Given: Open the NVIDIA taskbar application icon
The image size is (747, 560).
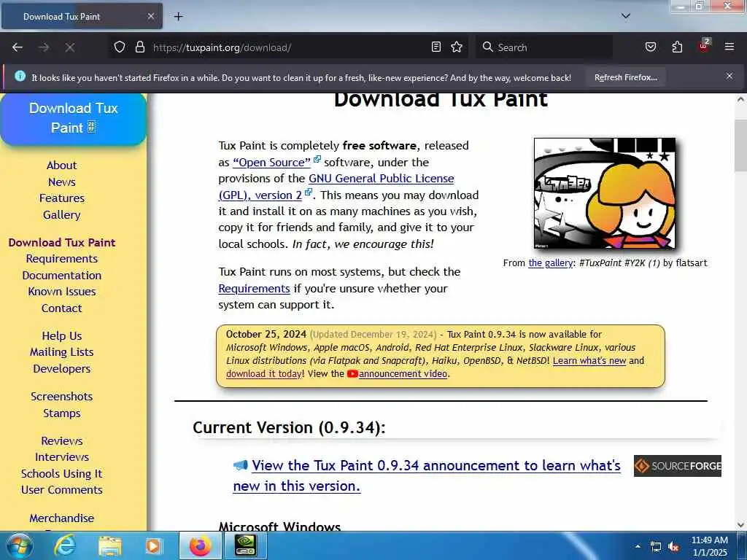Looking at the screenshot, I should click(x=246, y=545).
